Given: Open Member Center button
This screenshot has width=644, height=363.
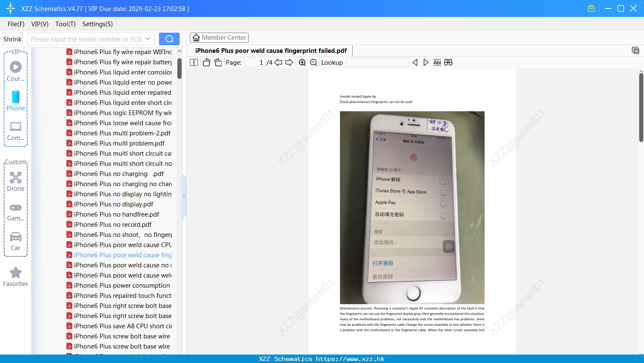Looking at the screenshot, I should click(x=219, y=38).
